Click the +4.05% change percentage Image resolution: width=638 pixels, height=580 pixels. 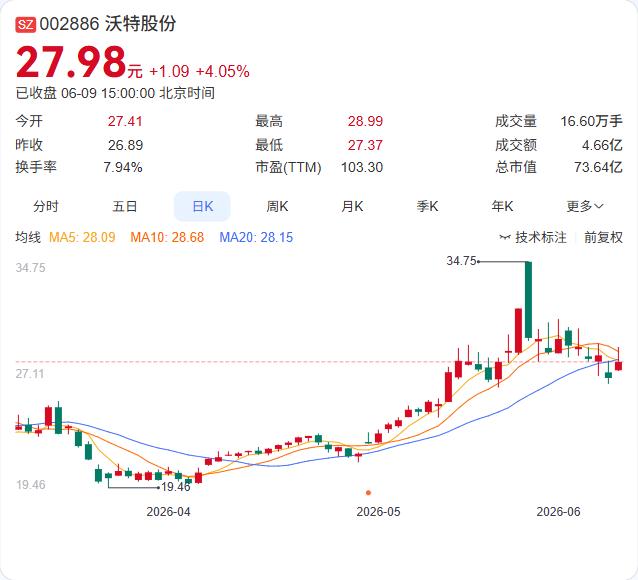point(223,72)
